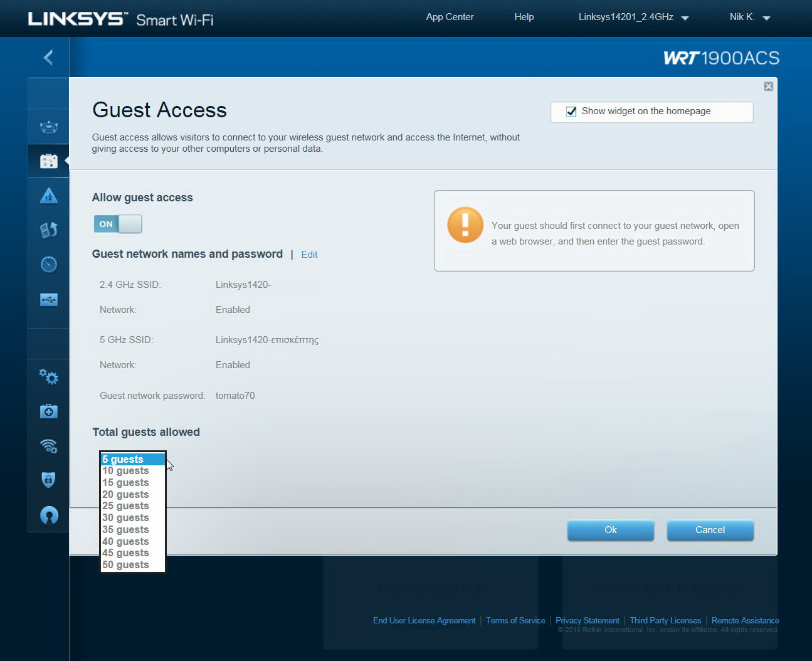Open App Center menu

point(450,17)
